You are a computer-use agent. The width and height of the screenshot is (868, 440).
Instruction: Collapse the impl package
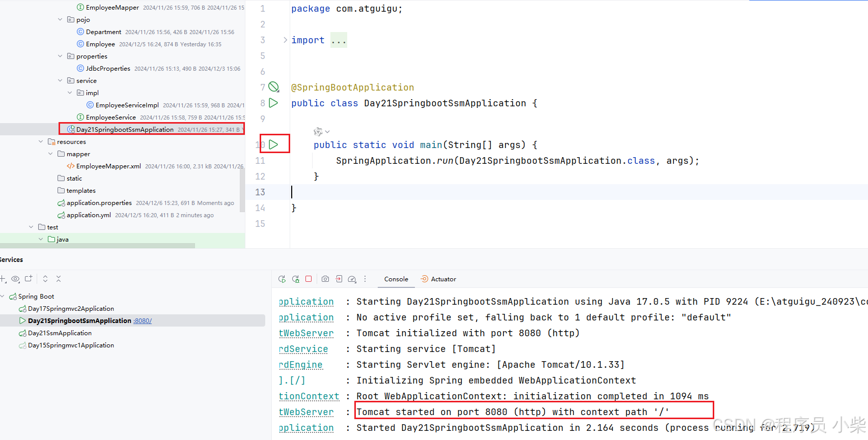click(x=70, y=93)
